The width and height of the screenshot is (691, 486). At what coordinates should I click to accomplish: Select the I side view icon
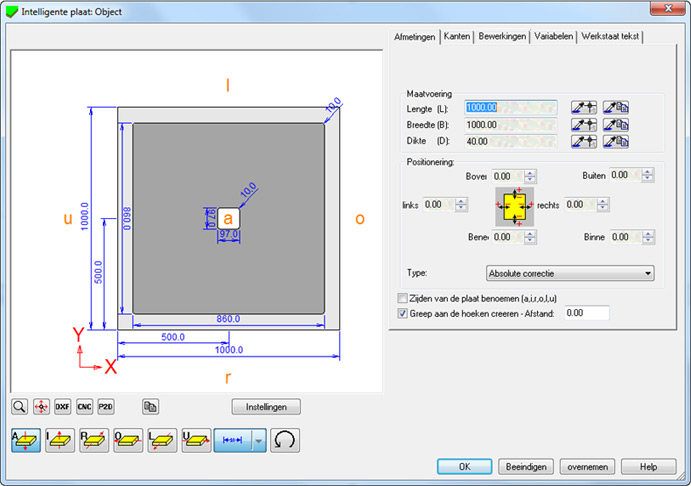click(x=60, y=440)
